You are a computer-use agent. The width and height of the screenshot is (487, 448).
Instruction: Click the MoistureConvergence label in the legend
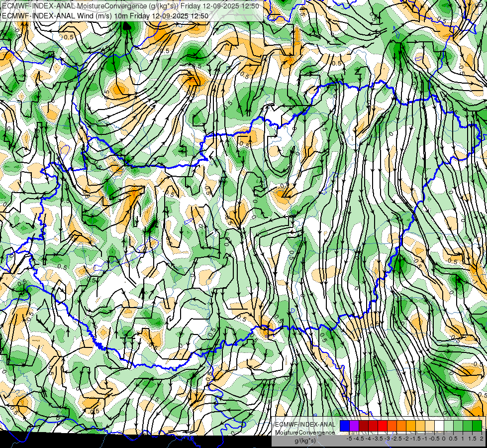[305, 433]
